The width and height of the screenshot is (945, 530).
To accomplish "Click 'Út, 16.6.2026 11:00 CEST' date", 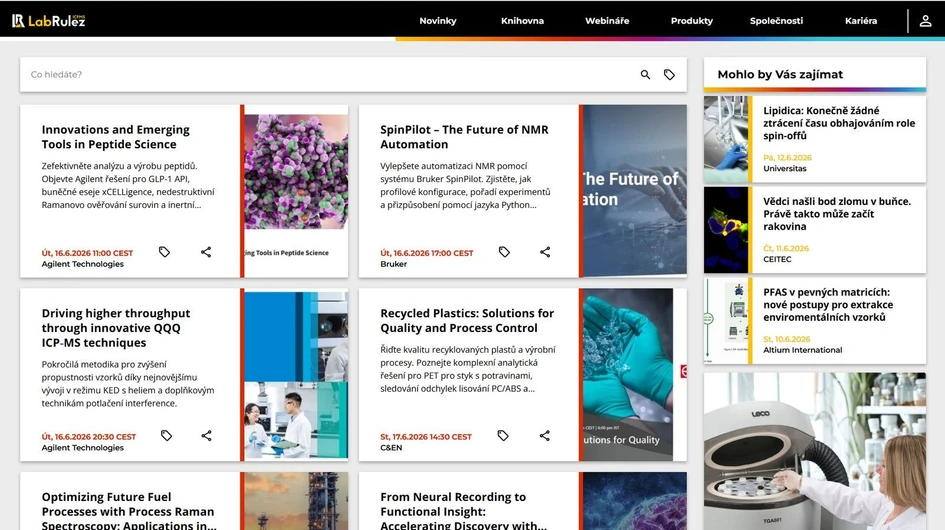I will [x=87, y=253].
